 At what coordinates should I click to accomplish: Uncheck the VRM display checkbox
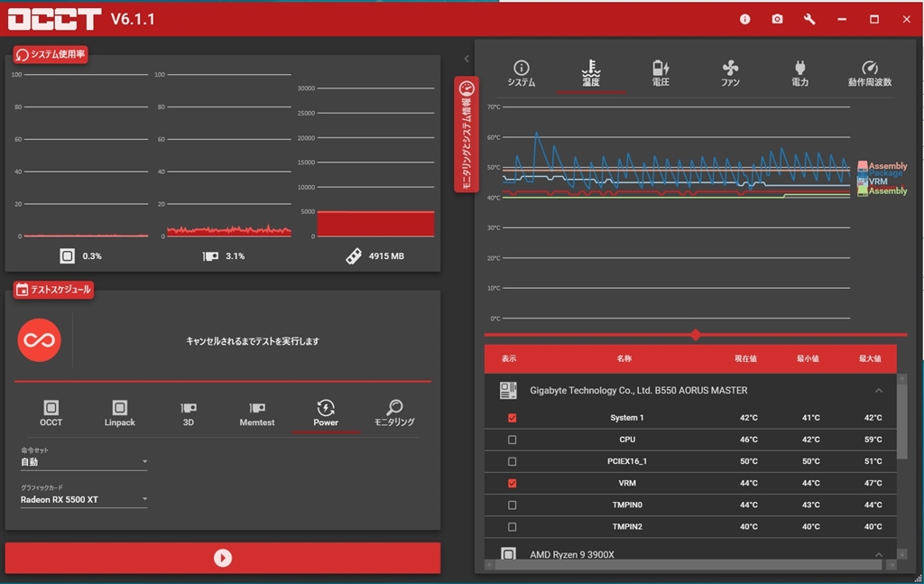(x=513, y=483)
